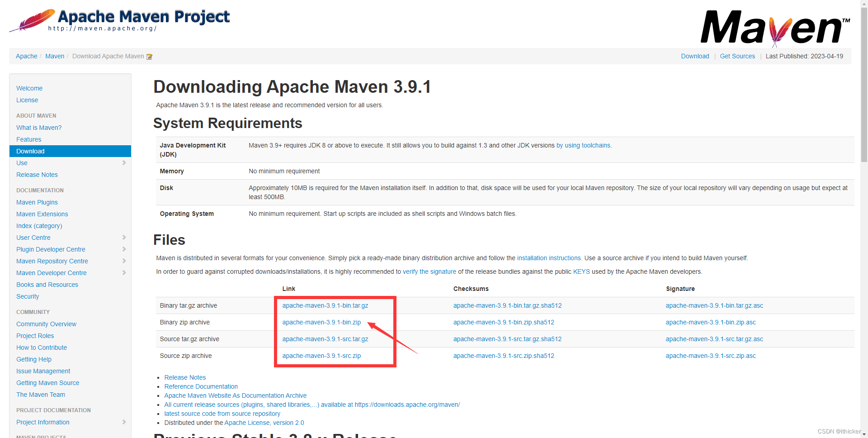Open Issue Management sidebar link
868x438 pixels.
[43, 371]
